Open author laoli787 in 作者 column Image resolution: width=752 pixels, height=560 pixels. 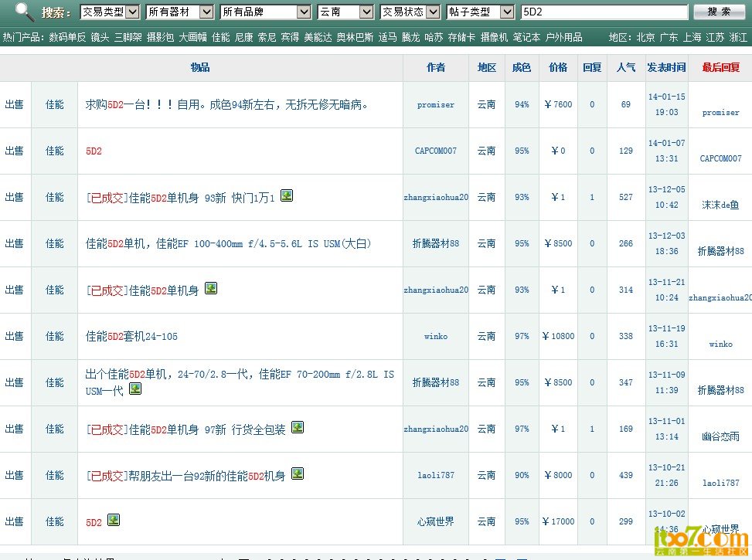pyautogui.click(x=435, y=475)
